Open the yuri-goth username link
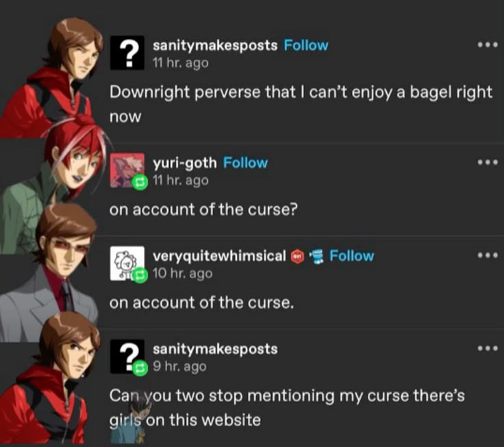504x447 pixels. 185,163
